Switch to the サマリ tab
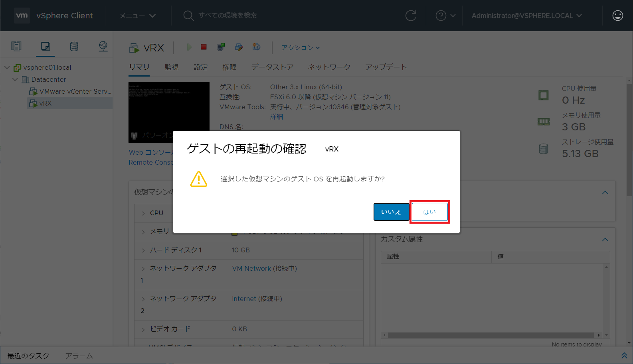Viewport: 633px width, 364px height. click(x=139, y=67)
